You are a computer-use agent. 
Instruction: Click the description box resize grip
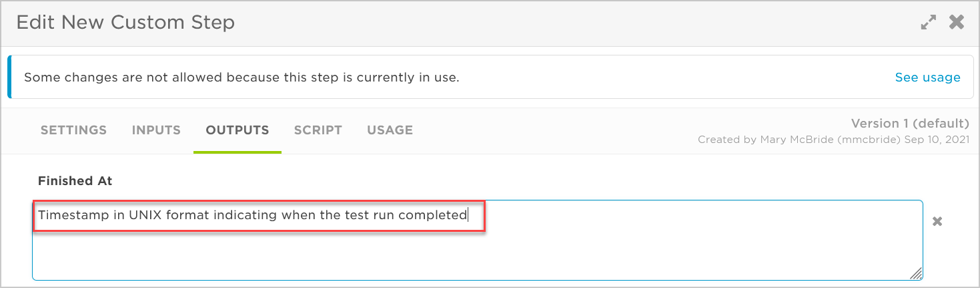pos(915,273)
